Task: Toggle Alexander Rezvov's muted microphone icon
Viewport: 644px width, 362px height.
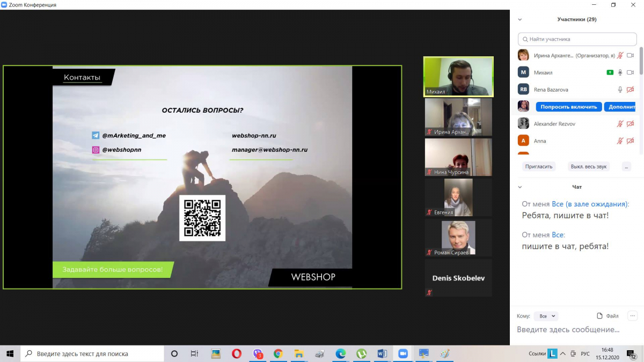Action: (620, 124)
